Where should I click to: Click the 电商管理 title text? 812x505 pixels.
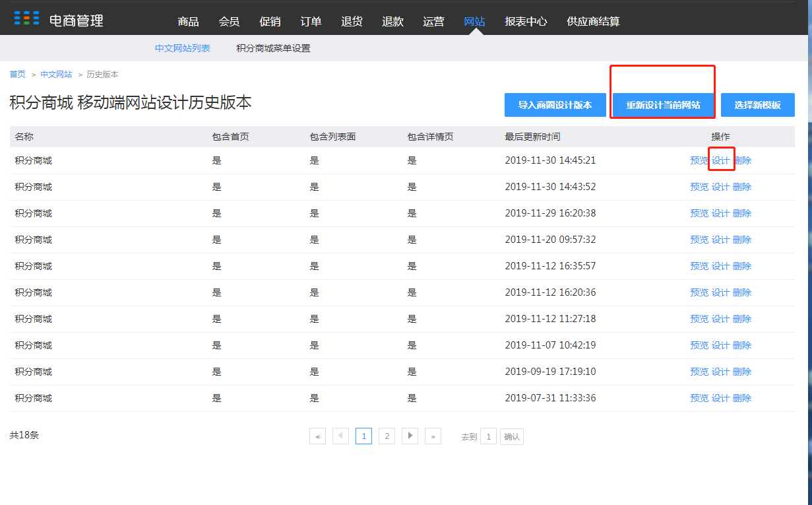tap(77, 20)
